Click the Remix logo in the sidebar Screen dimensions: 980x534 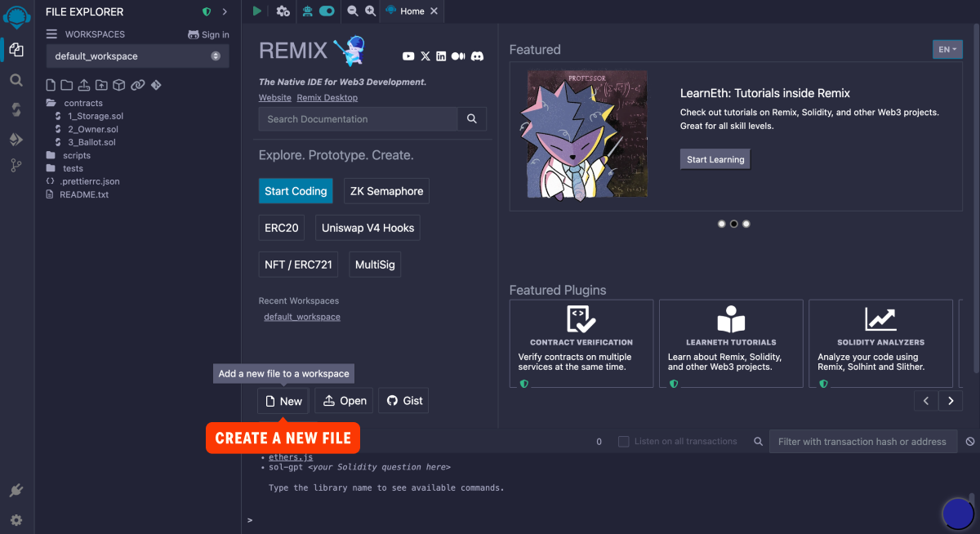pos(16,16)
